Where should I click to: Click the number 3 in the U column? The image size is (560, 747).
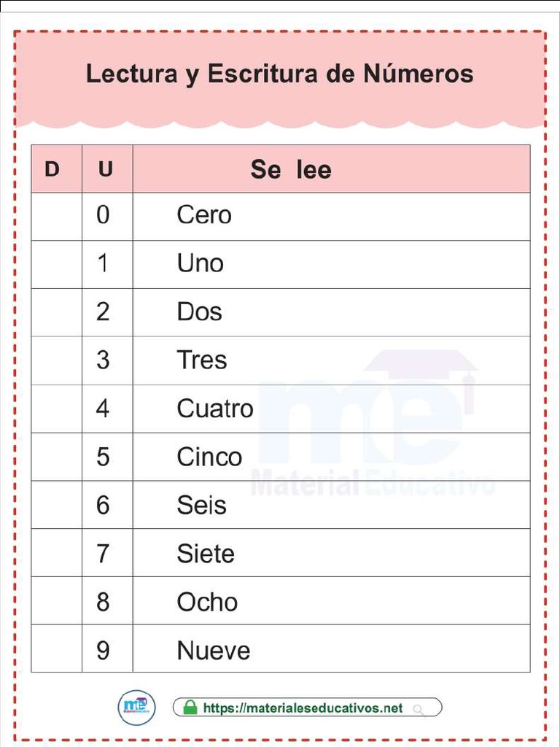coord(103,360)
